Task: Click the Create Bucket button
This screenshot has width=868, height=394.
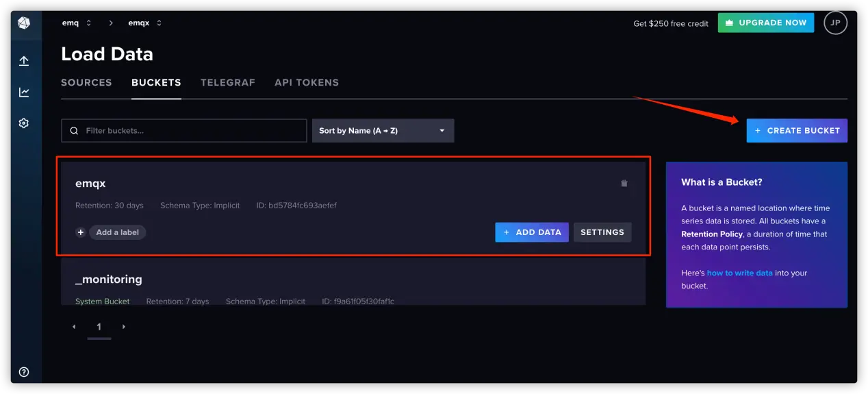Action: [x=796, y=131]
